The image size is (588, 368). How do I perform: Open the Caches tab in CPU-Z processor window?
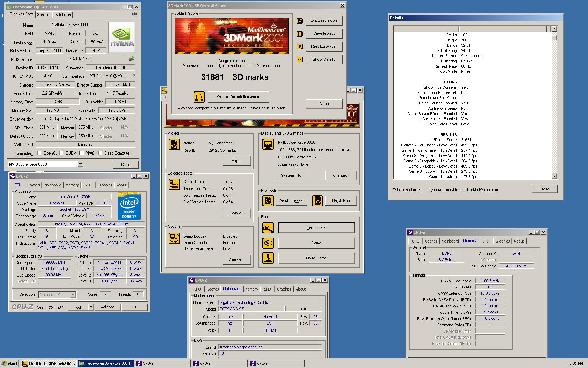(34, 185)
